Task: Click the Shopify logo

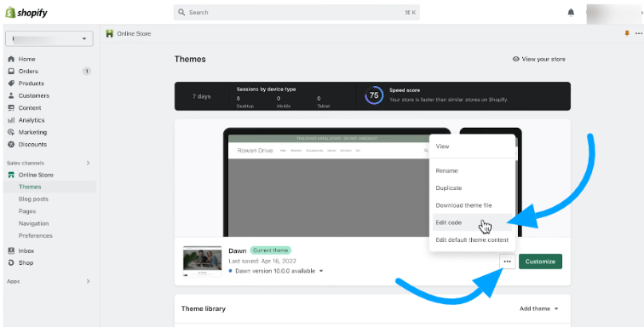Action: point(26,13)
